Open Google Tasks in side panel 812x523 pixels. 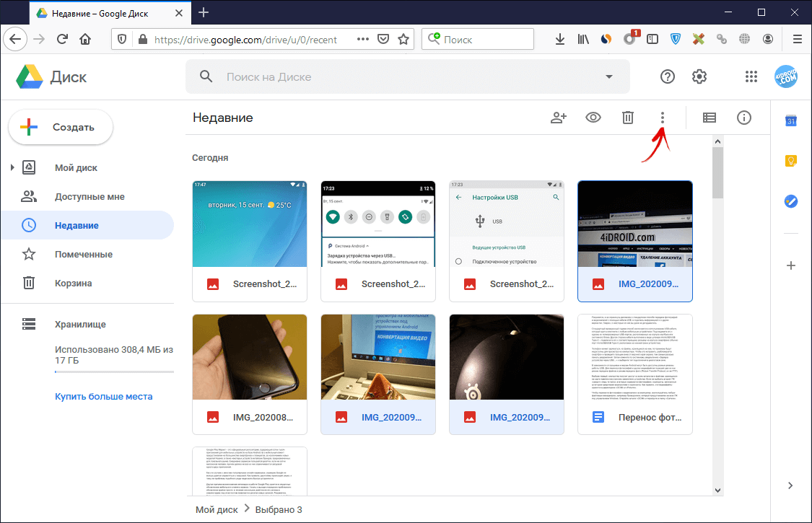(790, 201)
